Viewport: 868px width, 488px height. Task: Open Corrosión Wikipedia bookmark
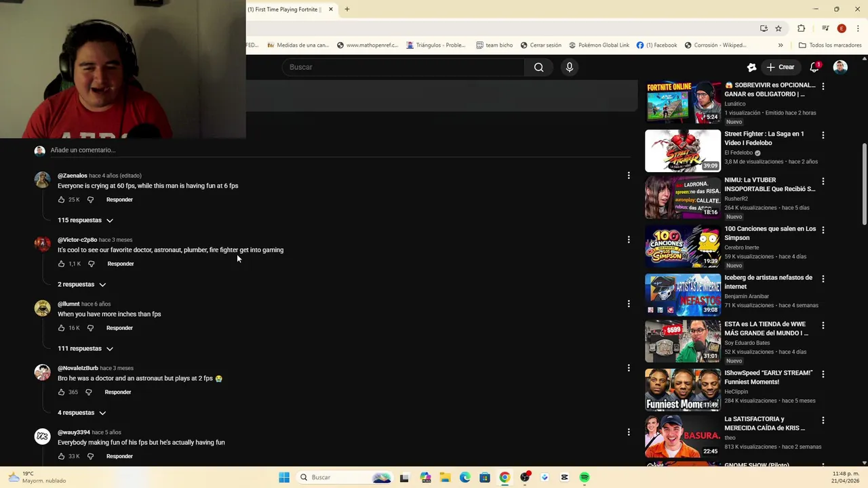pos(715,45)
